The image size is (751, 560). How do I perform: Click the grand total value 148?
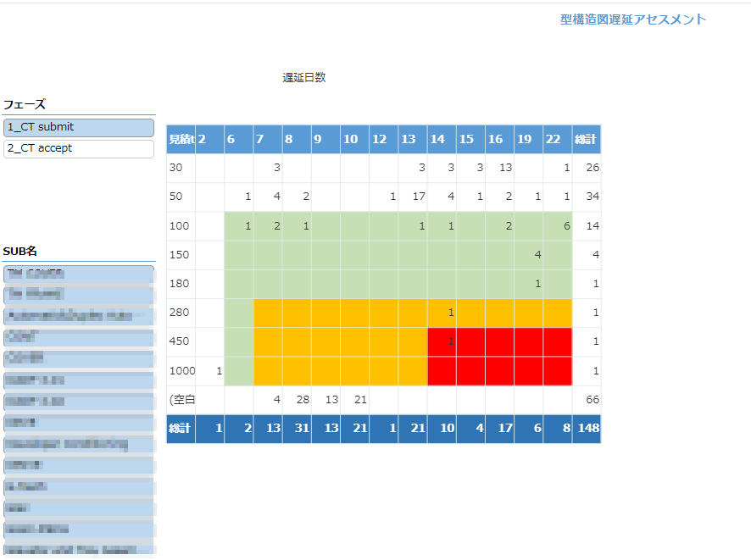tap(586, 429)
